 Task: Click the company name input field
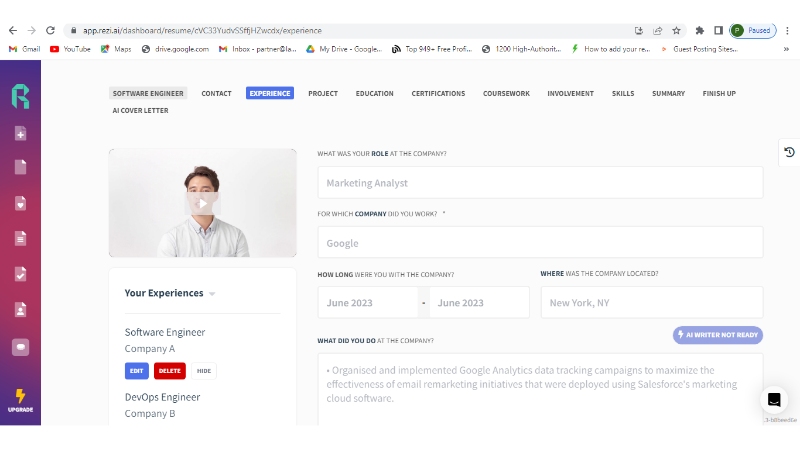tap(540, 243)
